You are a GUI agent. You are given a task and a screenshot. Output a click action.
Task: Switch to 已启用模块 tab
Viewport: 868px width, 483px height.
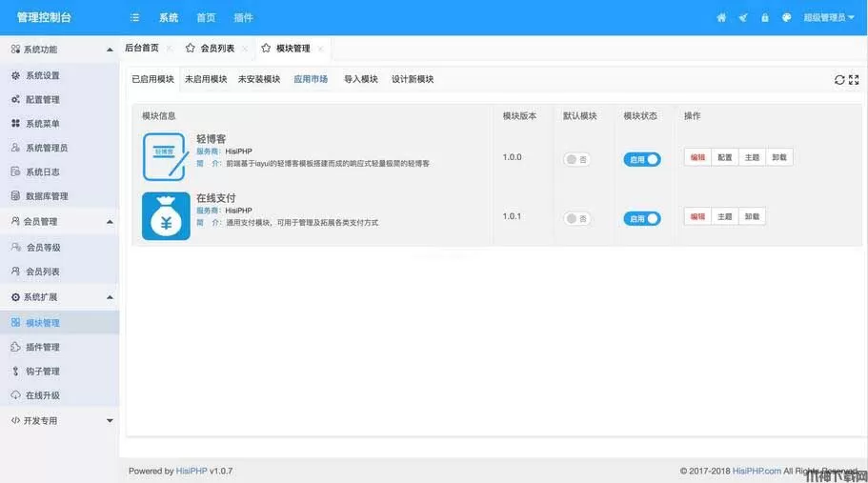152,79
